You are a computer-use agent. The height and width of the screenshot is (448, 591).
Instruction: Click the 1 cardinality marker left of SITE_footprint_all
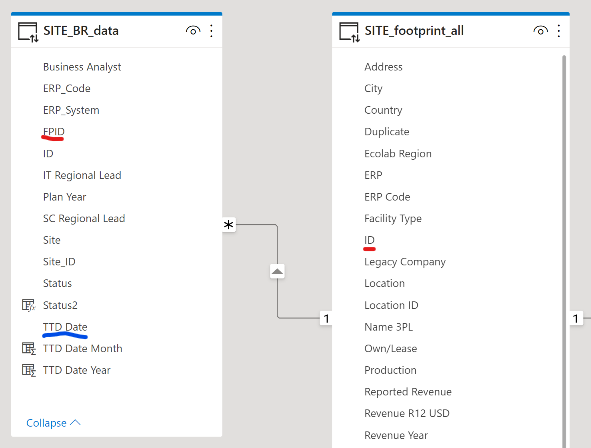pyautogui.click(x=326, y=319)
